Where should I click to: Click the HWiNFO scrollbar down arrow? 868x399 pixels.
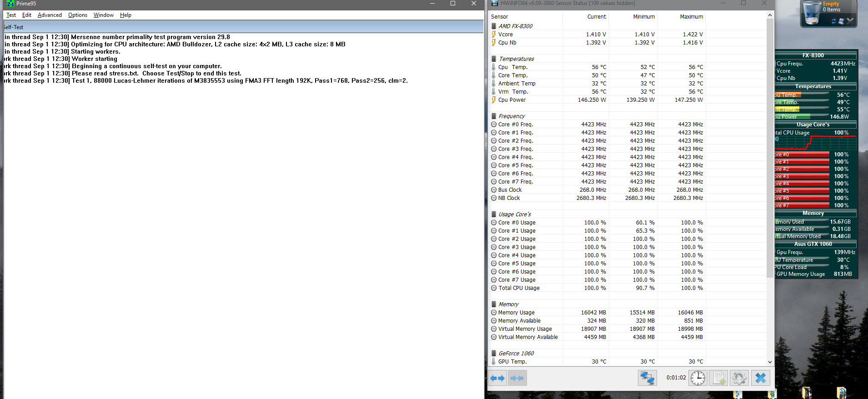[x=770, y=362]
